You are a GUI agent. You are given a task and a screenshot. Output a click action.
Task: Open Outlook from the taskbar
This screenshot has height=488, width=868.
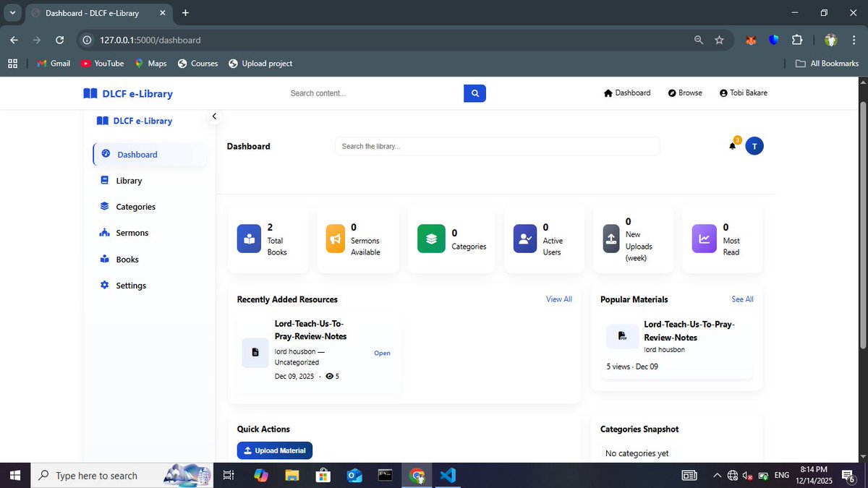click(x=354, y=475)
